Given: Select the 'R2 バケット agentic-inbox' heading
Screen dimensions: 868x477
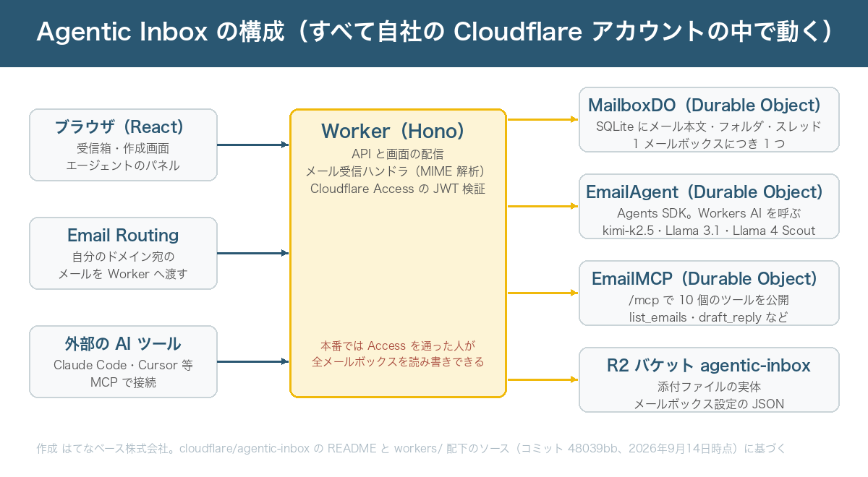Looking at the screenshot, I should click(x=709, y=366).
